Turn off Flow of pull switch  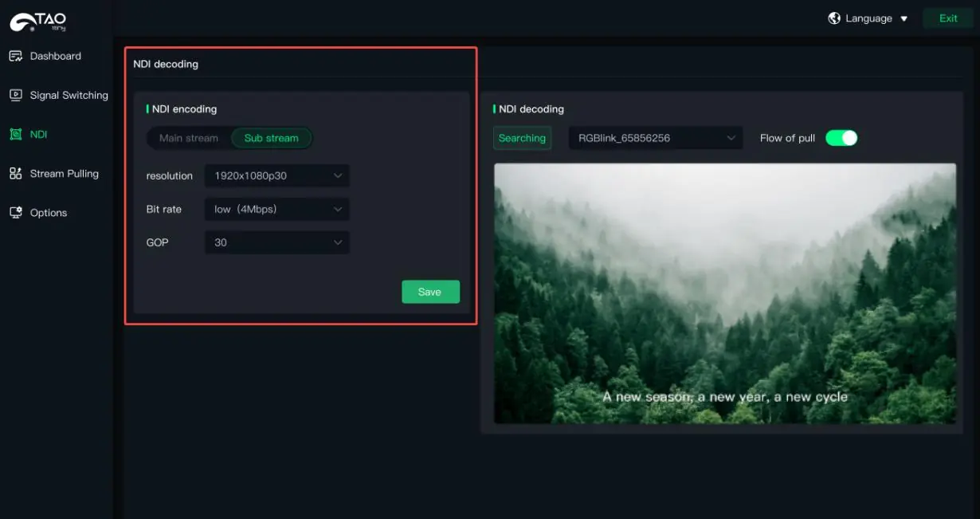click(x=841, y=138)
